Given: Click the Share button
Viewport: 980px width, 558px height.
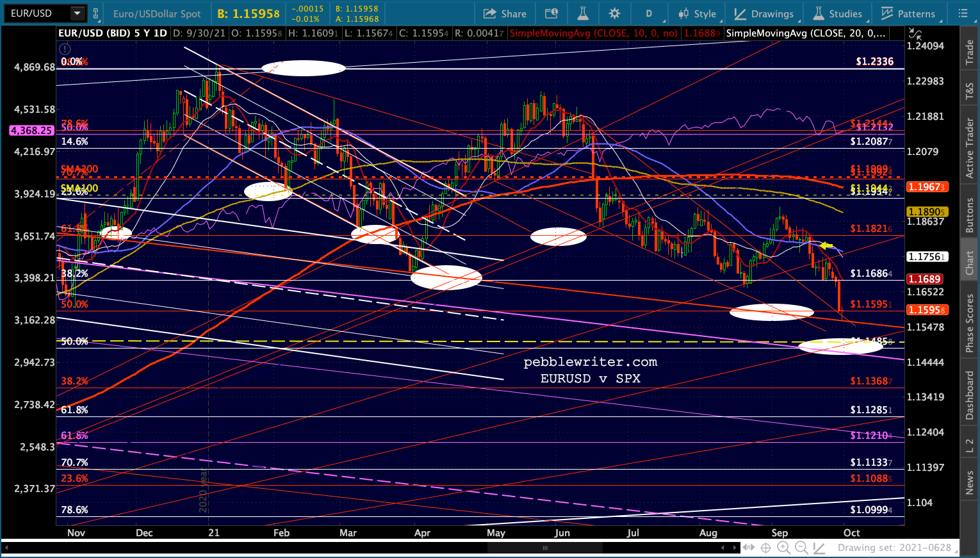Looking at the screenshot, I should pos(505,13).
